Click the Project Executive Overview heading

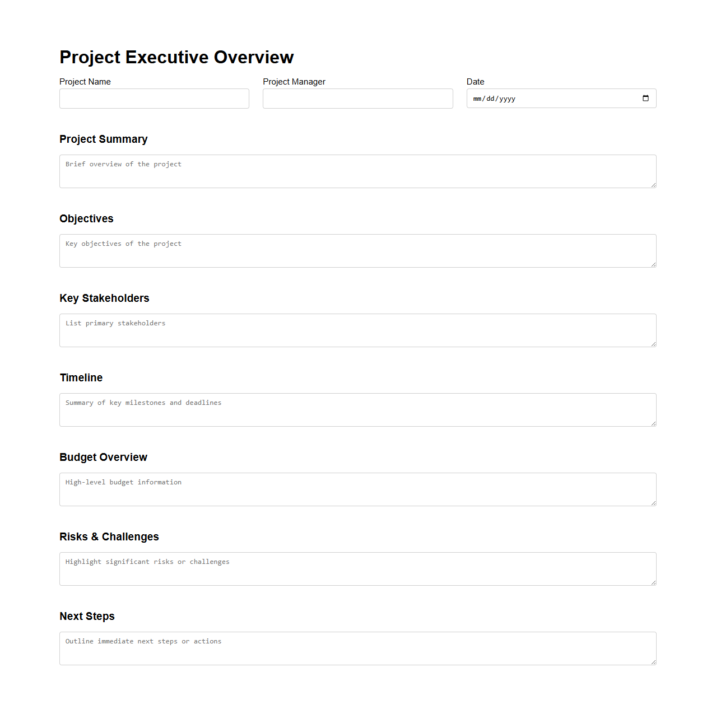pos(176,57)
